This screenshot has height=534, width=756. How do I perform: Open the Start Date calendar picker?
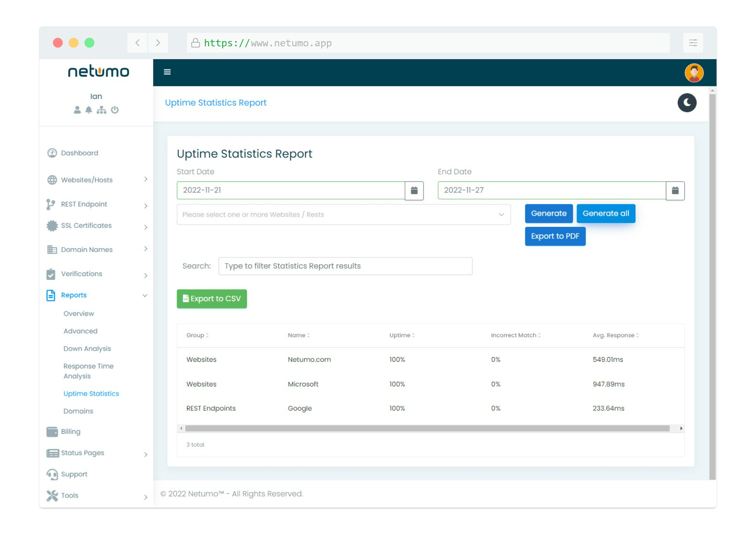414,191
